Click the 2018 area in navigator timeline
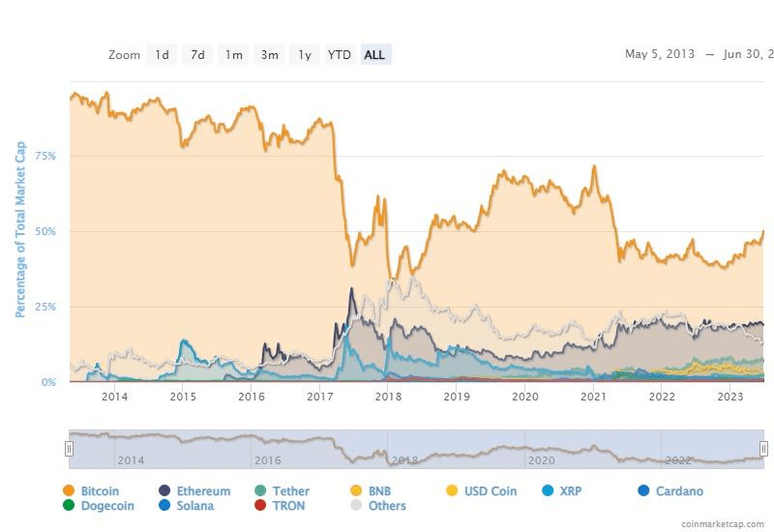774x532 pixels. point(404,460)
